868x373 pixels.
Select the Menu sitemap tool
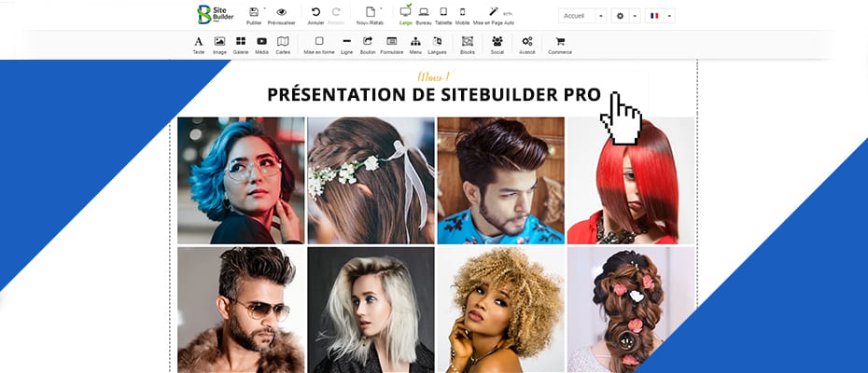[415, 46]
